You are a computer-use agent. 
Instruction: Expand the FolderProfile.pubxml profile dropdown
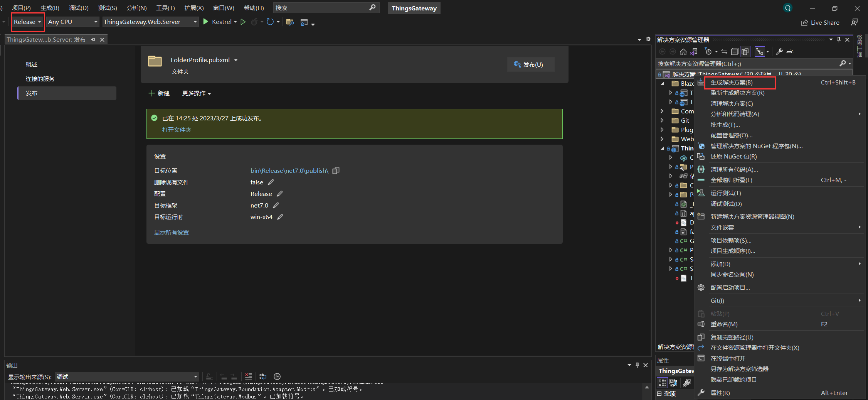tap(236, 60)
